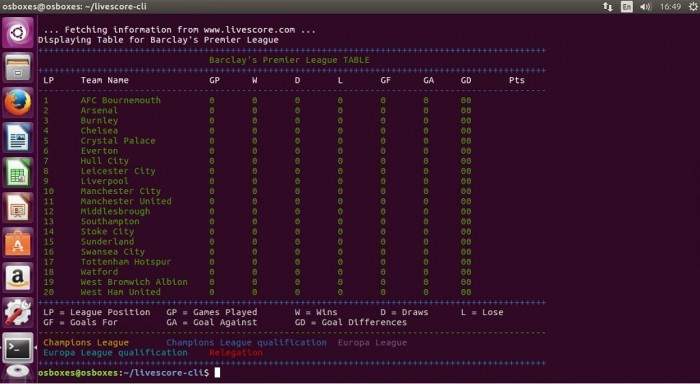700x384 pixels.
Task: Open the network connections indicator
Action: pos(608,7)
